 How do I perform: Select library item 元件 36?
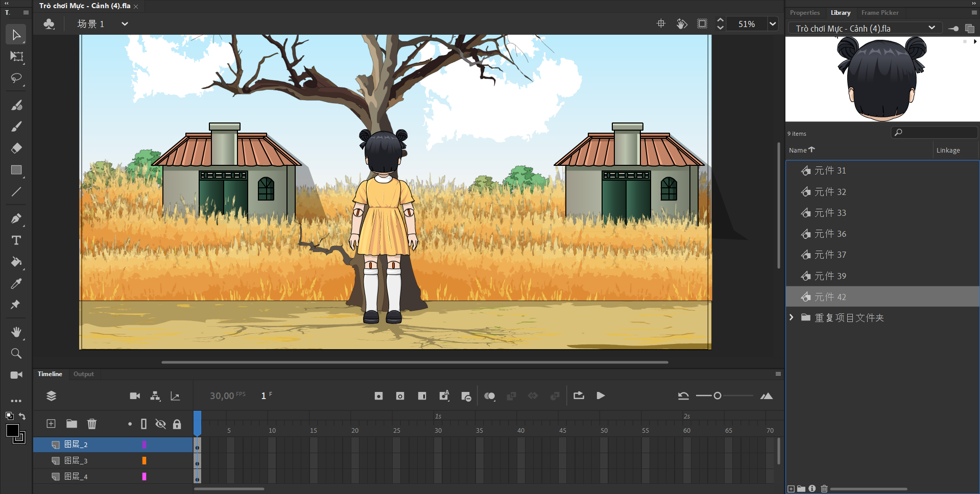(830, 234)
